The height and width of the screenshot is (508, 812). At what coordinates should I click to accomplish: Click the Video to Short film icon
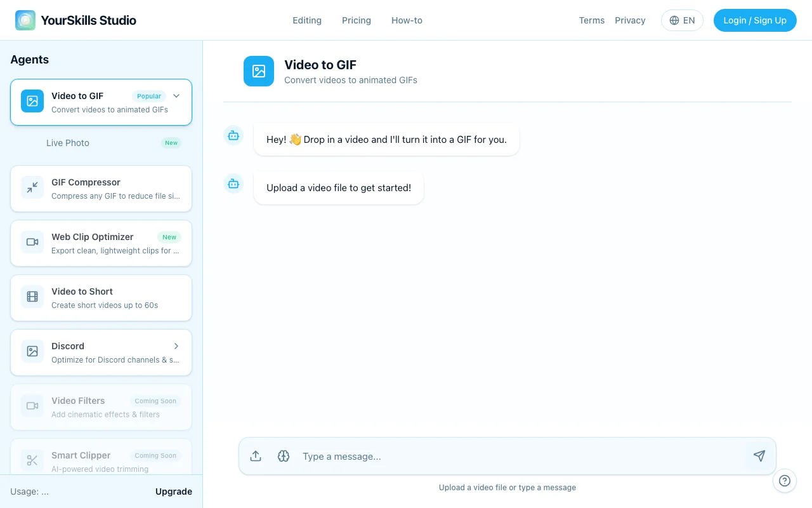pos(32,297)
